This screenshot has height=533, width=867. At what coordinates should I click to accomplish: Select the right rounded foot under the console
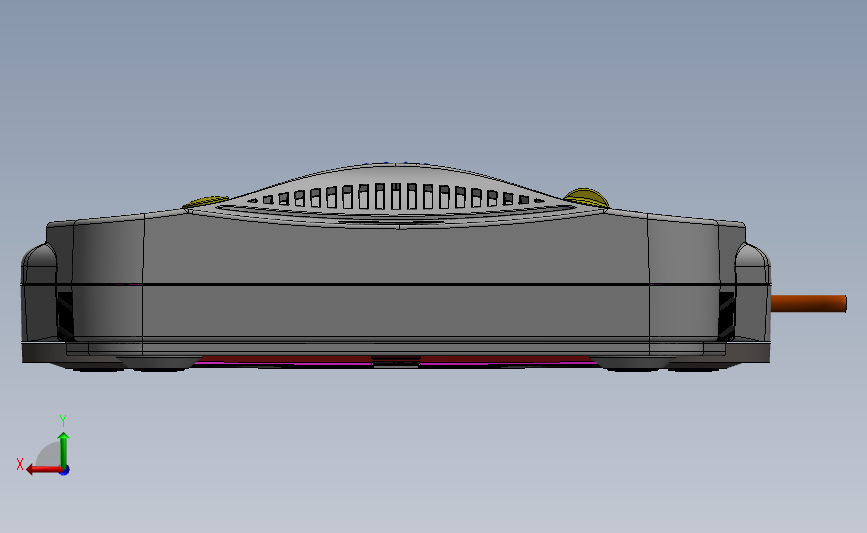pyautogui.click(x=633, y=363)
